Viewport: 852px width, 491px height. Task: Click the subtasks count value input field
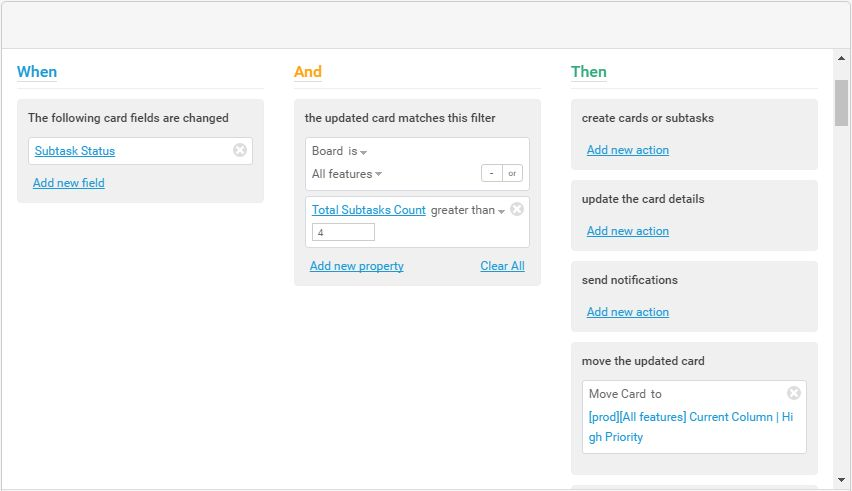click(x=343, y=232)
